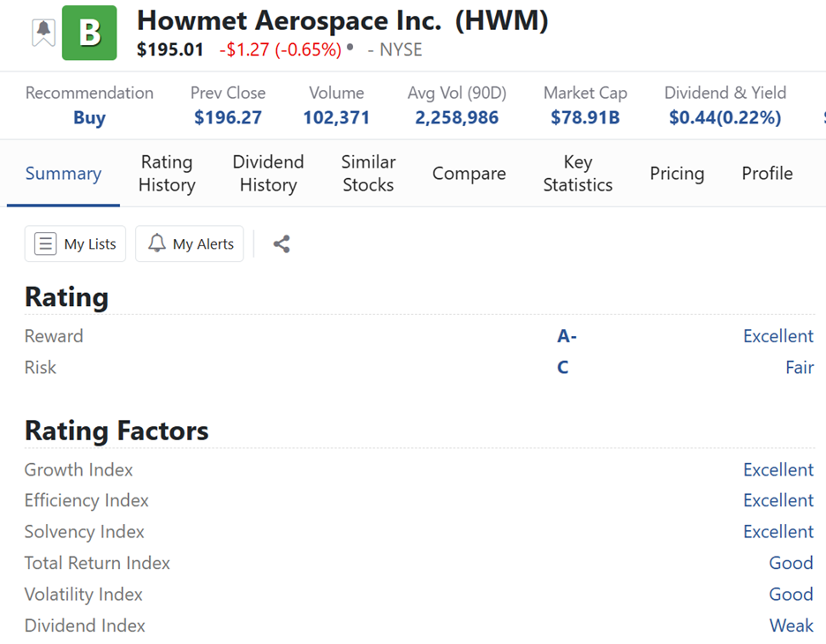
Task: Click the Excellent Growth Index value
Action: click(777, 470)
